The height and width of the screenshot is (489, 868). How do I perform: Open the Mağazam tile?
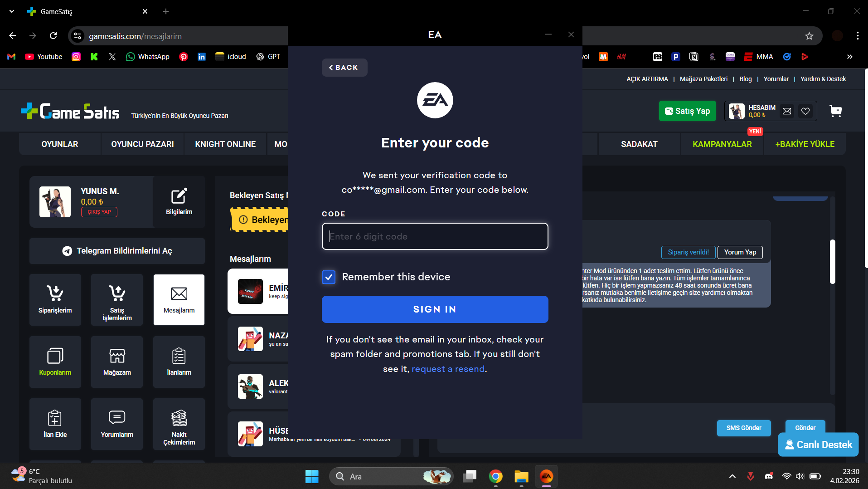[x=117, y=362]
